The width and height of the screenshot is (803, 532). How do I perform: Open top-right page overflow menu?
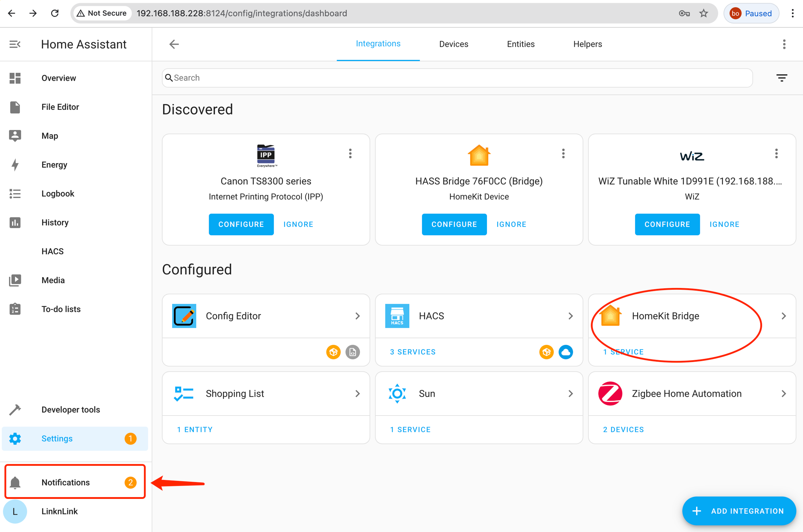784,44
